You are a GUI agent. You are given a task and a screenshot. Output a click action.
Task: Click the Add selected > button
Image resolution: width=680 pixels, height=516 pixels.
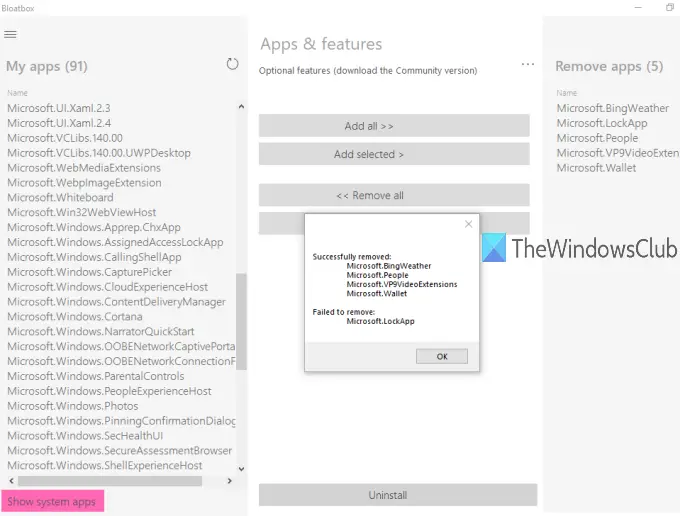[394, 154]
